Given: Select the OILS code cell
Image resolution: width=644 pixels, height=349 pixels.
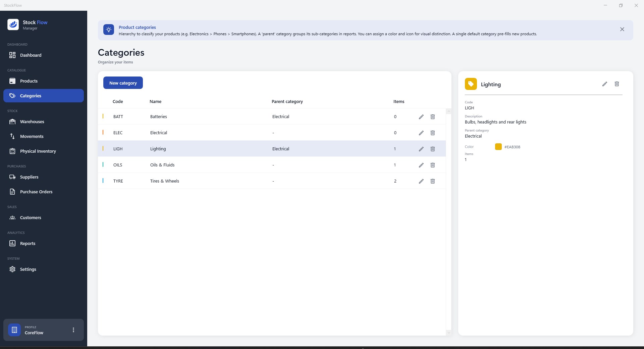Looking at the screenshot, I should (118, 165).
